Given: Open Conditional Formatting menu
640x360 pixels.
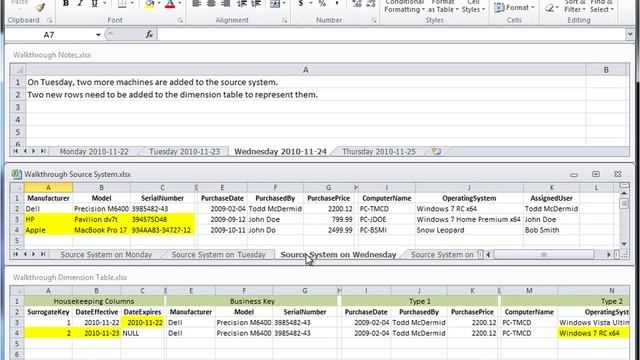Looking at the screenshot, I should (404, 6).
